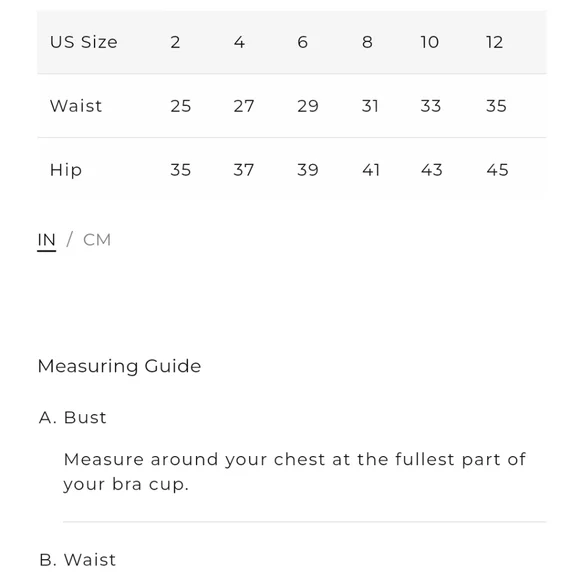Select US size 4 column header
The image size is (580, 579).
[239, 42]
